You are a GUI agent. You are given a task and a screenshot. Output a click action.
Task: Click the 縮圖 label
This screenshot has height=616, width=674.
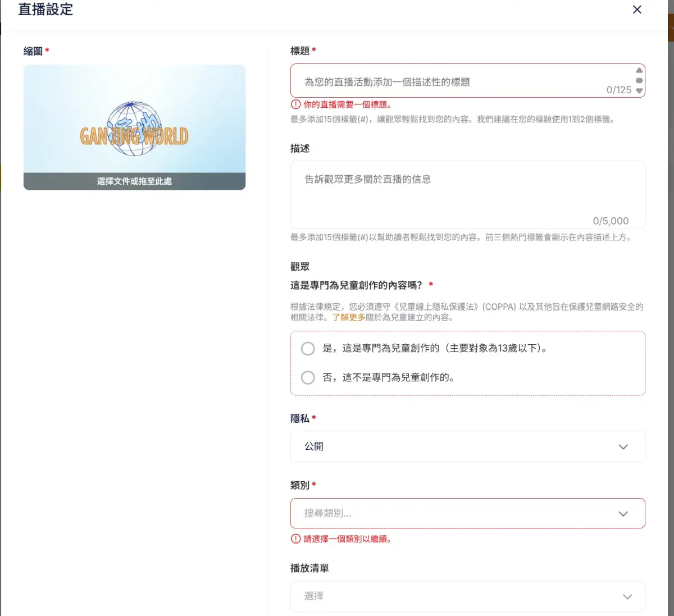click(x=33, y=51)
